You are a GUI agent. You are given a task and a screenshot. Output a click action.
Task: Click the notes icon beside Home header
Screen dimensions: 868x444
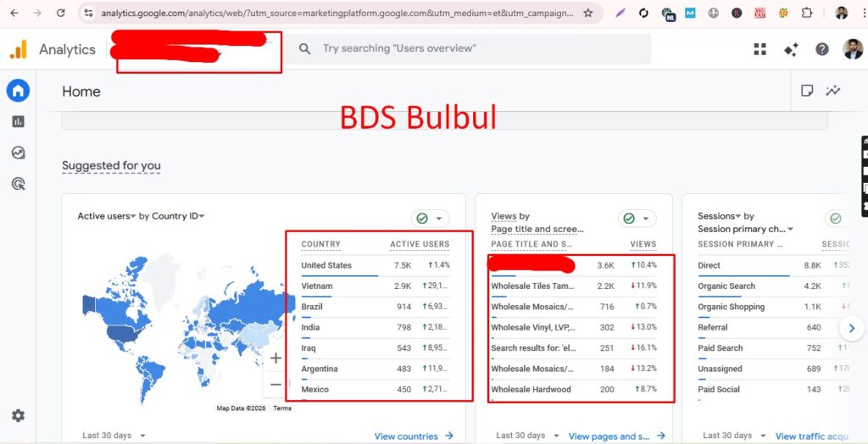[x=807, y=91]
